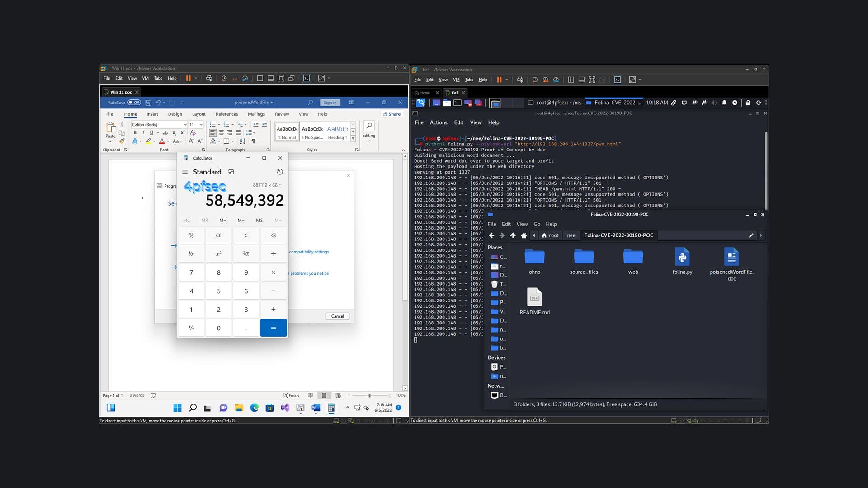
Task: Adjust the zoom slider in Word status bar
Action: click(x=368, y=395)
